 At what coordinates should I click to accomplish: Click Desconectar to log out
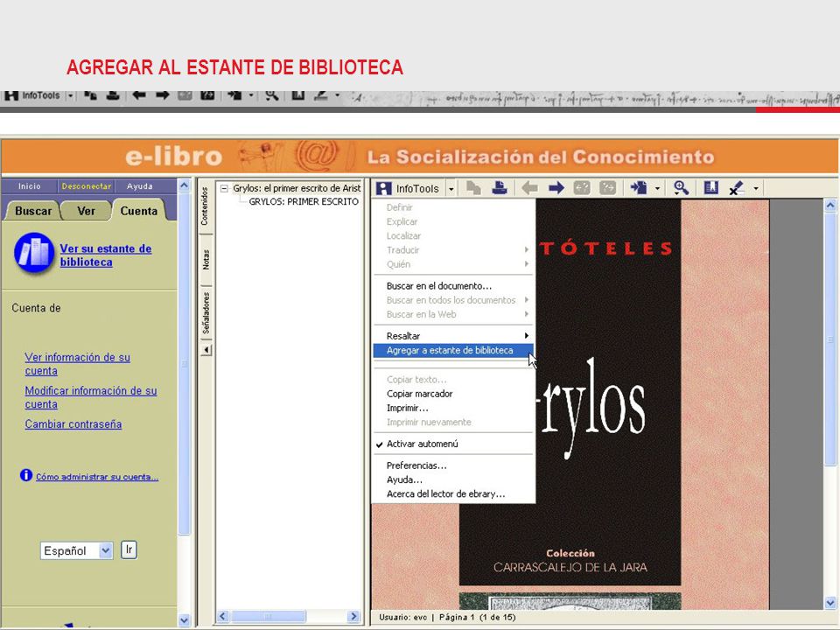pyautogui.click(x=87, y=186)
